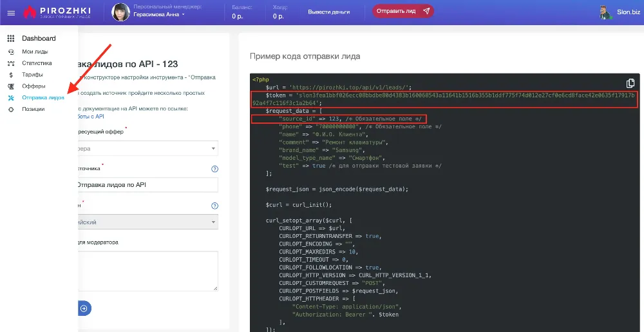
Task: Click the Отправить лид button
Action: click(403, 12)
